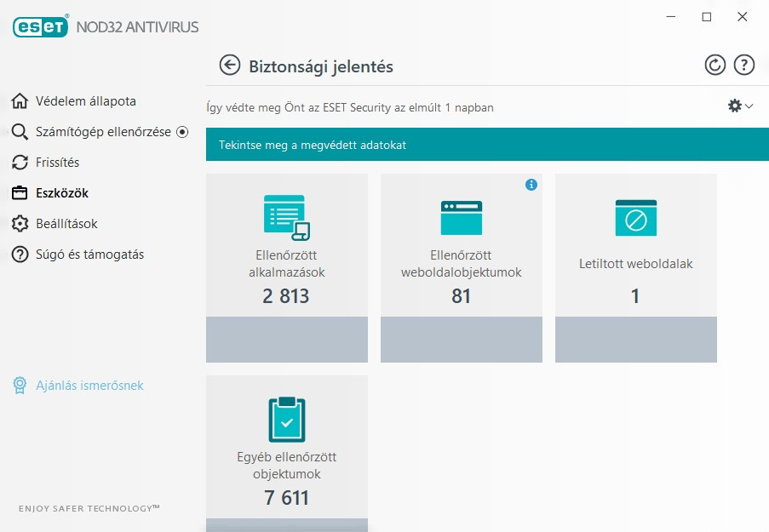The image size is (769, 532).
Task: Close the ESET NOD32 window
Action: 743,17
